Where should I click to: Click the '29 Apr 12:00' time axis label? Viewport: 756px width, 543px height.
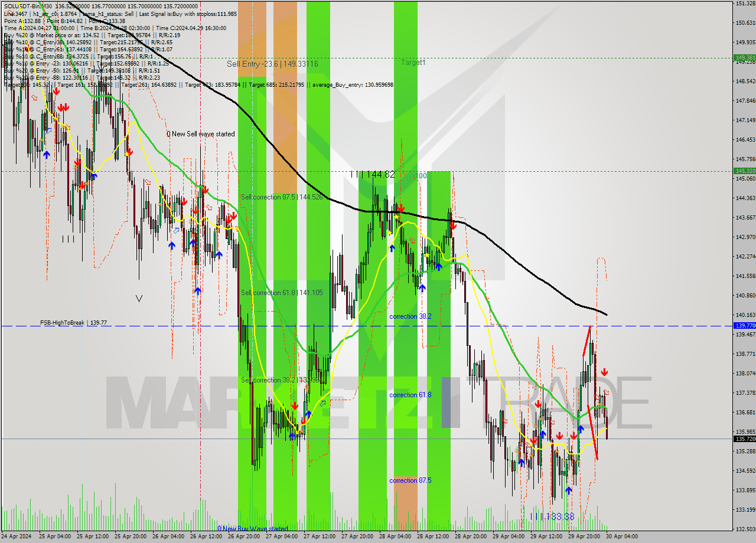coord(548,537)
